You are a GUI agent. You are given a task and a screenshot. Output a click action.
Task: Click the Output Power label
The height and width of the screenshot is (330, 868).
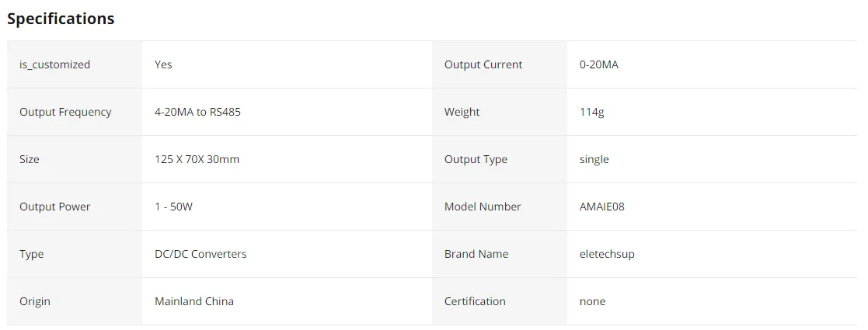point(54,207)
